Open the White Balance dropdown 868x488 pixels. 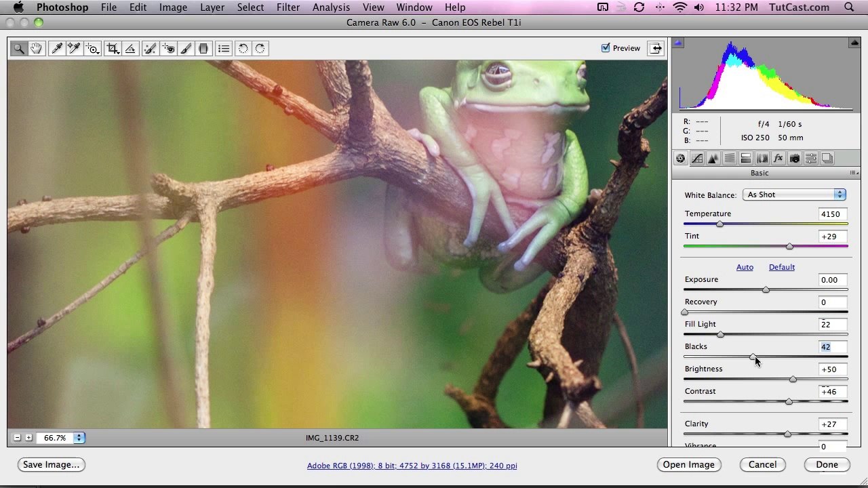coord(794,195)
